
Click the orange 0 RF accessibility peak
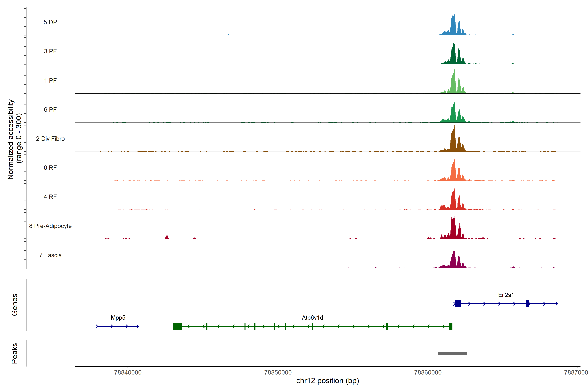454,172
